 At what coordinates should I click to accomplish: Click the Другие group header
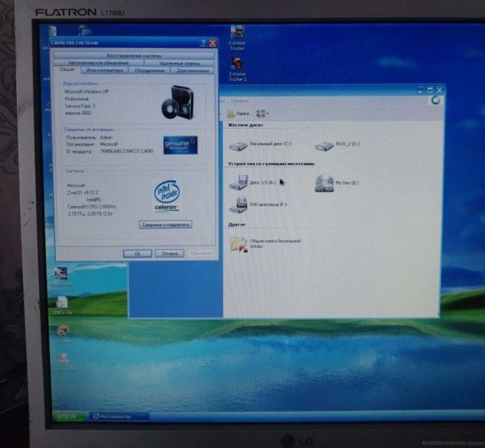pyautogui.click(x=237, y=225)
